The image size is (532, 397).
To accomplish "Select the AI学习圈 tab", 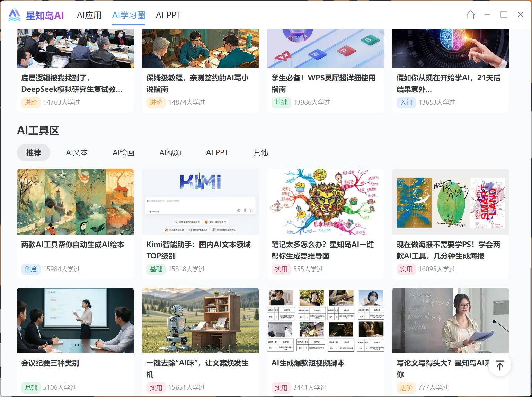I will point(128,15).
